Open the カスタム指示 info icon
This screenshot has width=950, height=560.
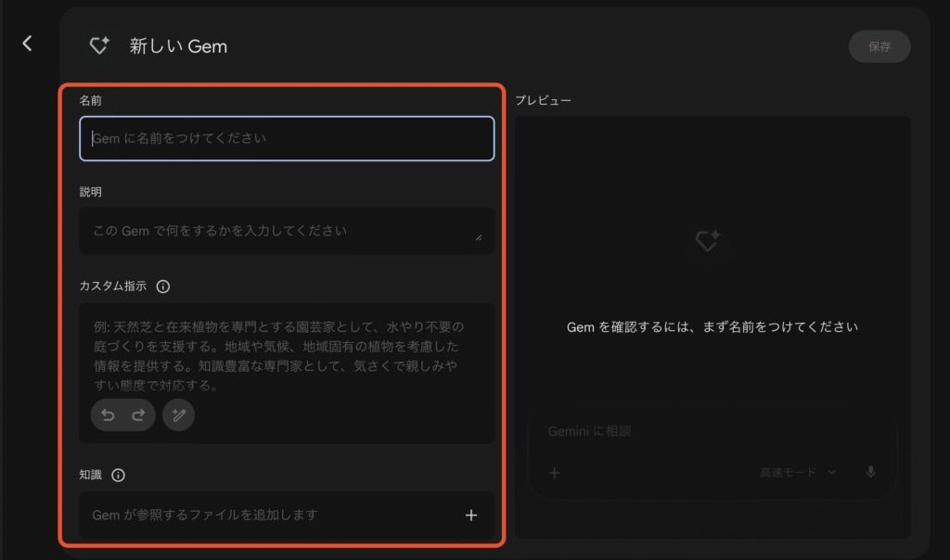[163, 286]
